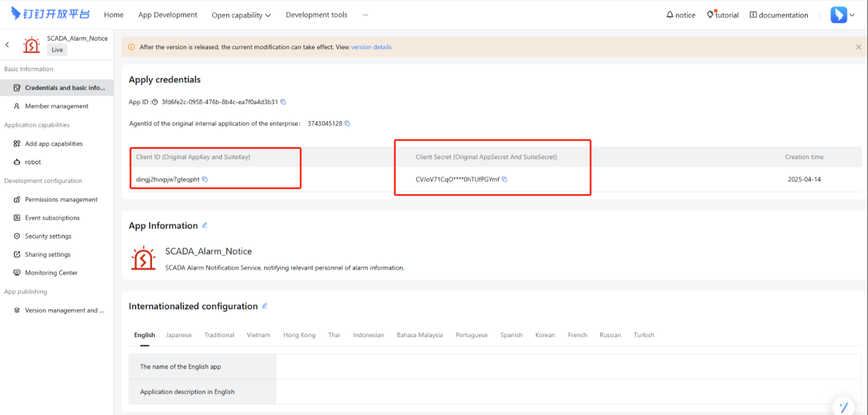Dismiss the version release notice banner
The image size is (868, 415).
(x=858, y=47)
